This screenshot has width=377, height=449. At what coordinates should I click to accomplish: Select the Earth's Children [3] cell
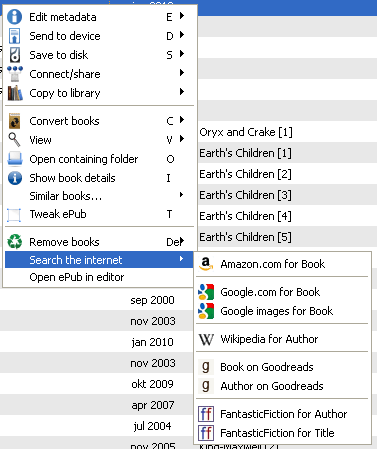[x=245, y=195]
